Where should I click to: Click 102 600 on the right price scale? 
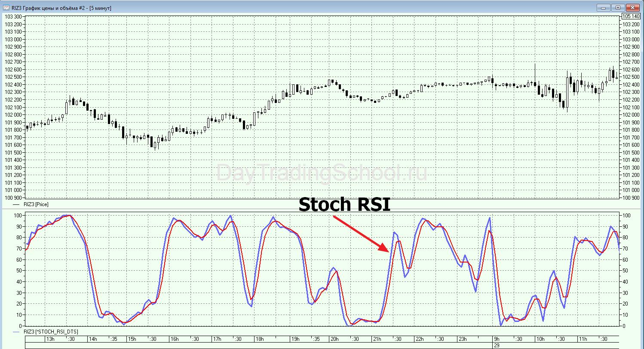[x=631, y=69]
